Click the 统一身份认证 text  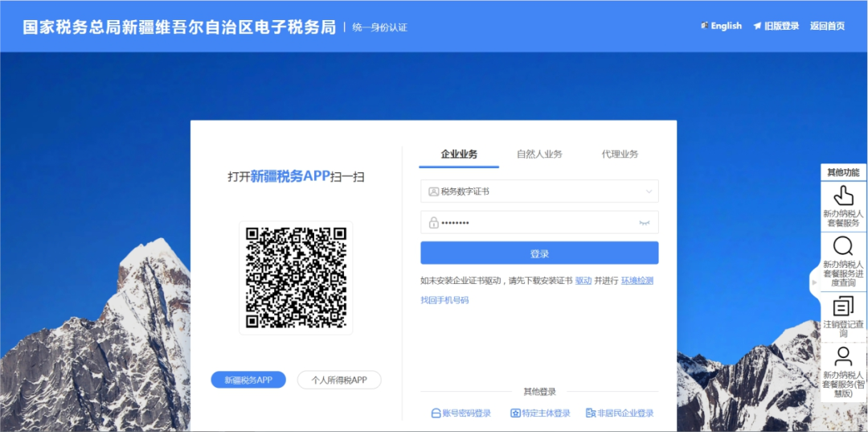coord(379,27)
